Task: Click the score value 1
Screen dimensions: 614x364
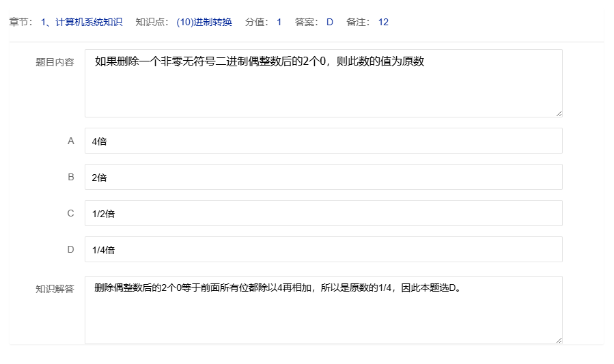Action: pos(279,22)
